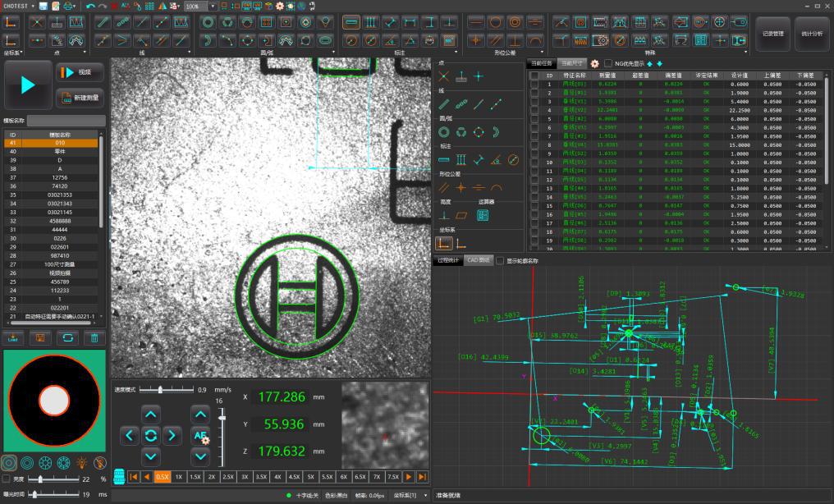Tick the 亮度 brightness checkbox
834x504 pixels.
tap(7, 479)
